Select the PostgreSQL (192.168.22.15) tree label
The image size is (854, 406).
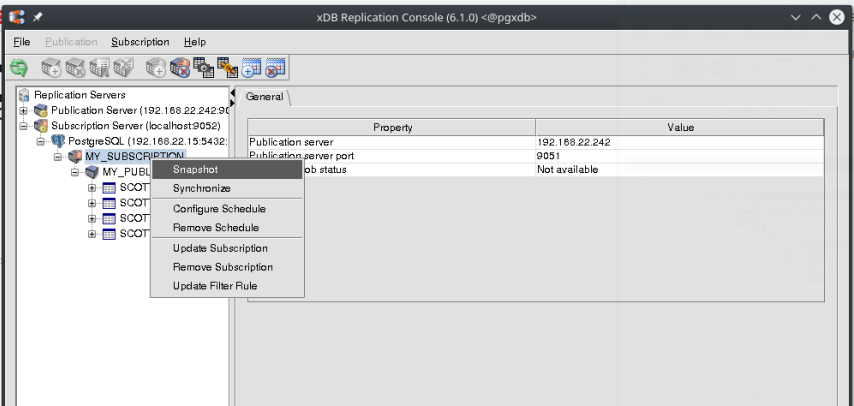[x=148, y=141]
